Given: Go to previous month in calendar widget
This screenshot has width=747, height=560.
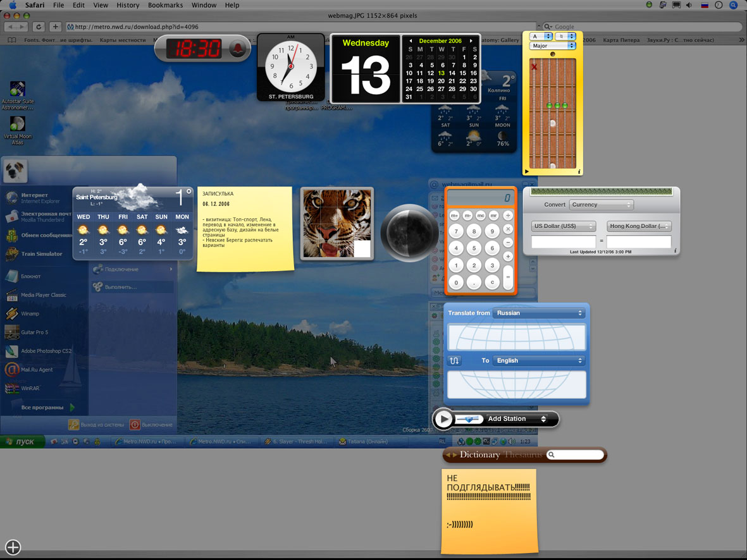Looking at the screenshot, I should tap(411, 41).
